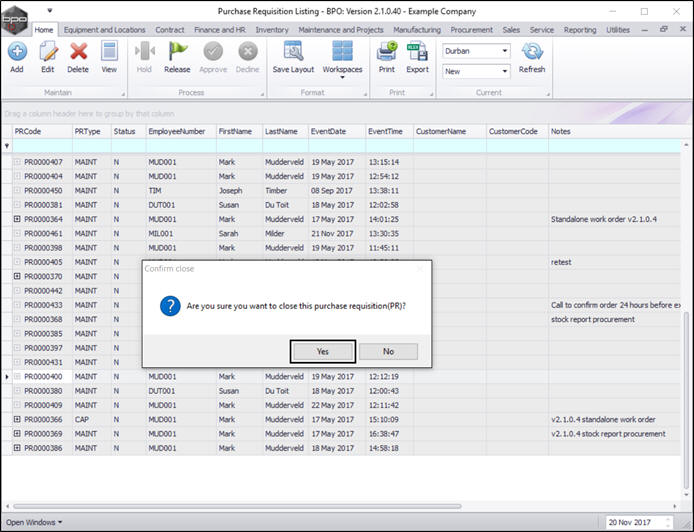The height and width of the screenshot is (532, 694).
Task: Expand row PR0000364 tree node
Action: click(17, 219)
